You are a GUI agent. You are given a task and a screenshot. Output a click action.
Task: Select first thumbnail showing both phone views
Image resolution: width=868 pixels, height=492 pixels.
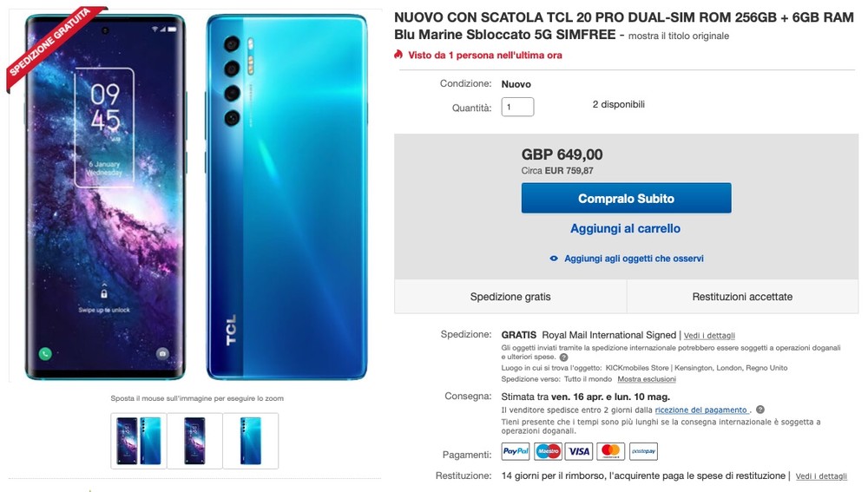(x=139, y=441)
